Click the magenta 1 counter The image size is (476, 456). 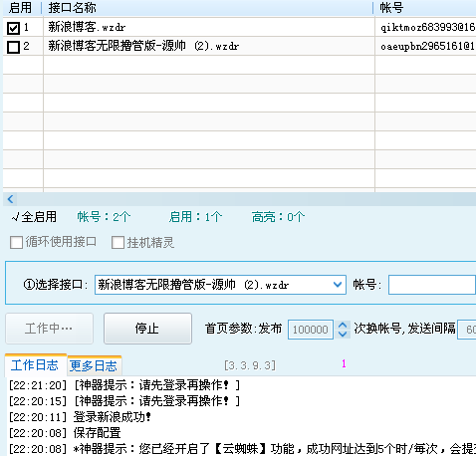(x=344, y=363)
